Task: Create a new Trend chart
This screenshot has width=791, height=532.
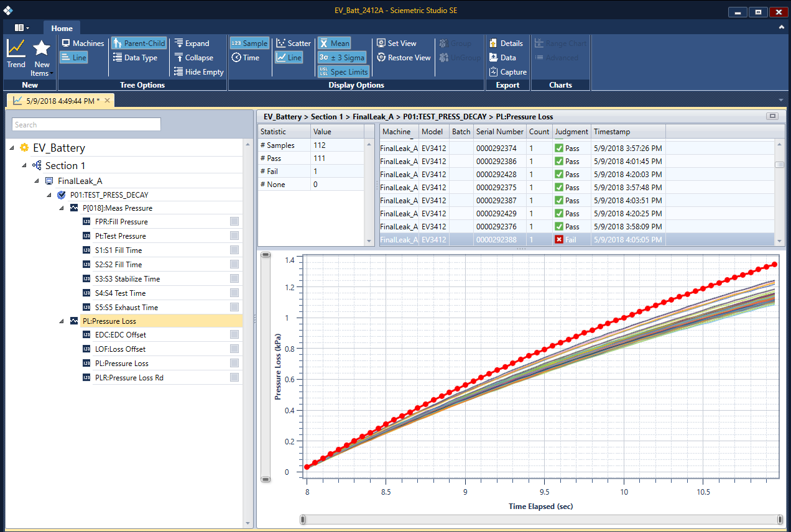Action: 16,53
